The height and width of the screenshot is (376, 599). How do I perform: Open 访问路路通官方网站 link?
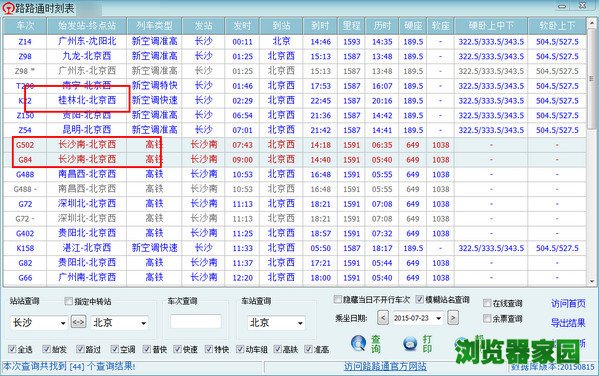(x=385, y=366)
